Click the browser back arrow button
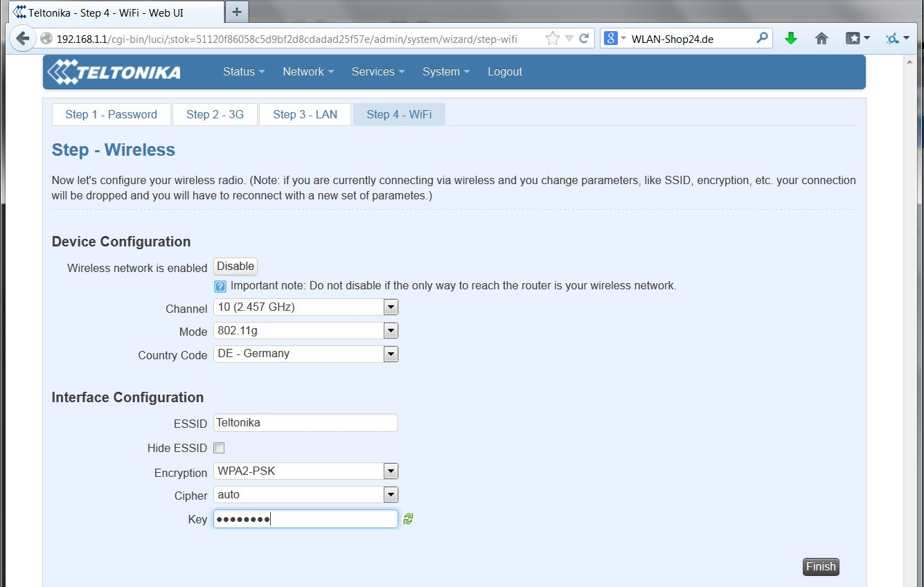Viewport: 924px width, 587px height. tap(22, 39)
